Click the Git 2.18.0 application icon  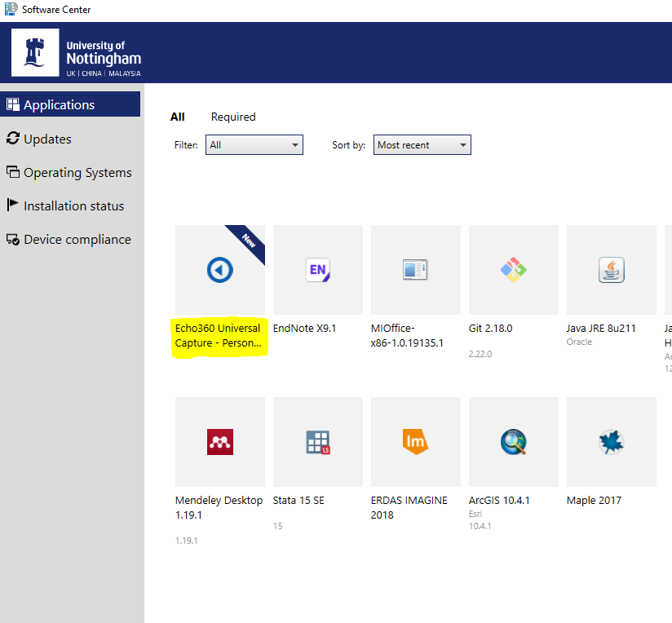pos(513,270)
